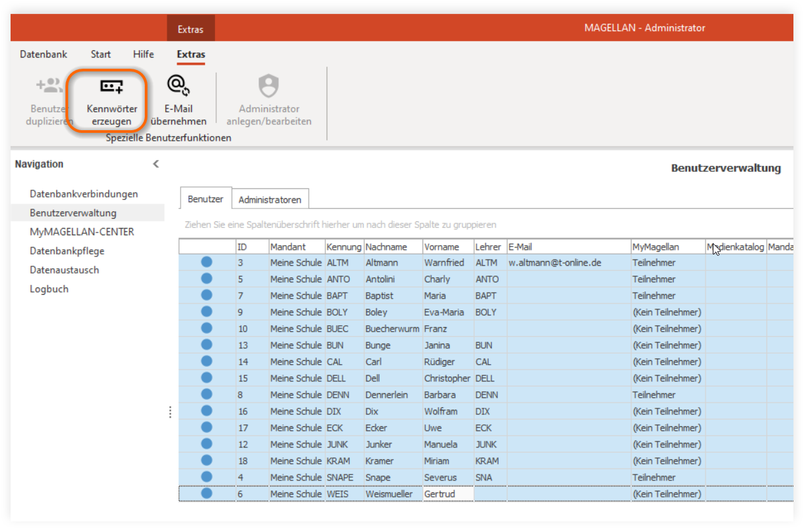Screen dimensions: 804x532
Task: Collapse the Navigation panel with chevron
Action: point(156,164)
